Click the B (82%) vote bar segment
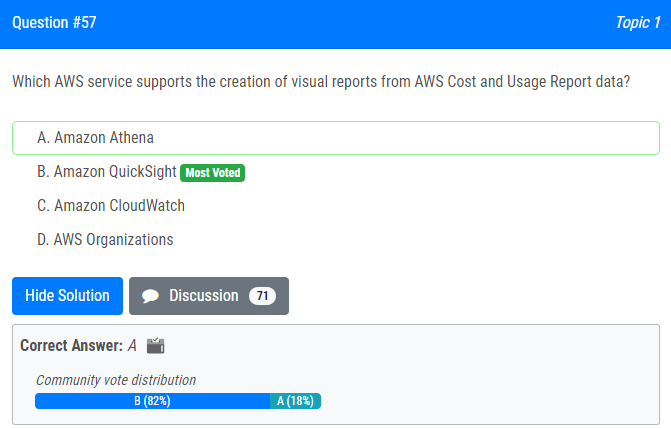This screenshot has width=671, height=428. coord(152,401)
